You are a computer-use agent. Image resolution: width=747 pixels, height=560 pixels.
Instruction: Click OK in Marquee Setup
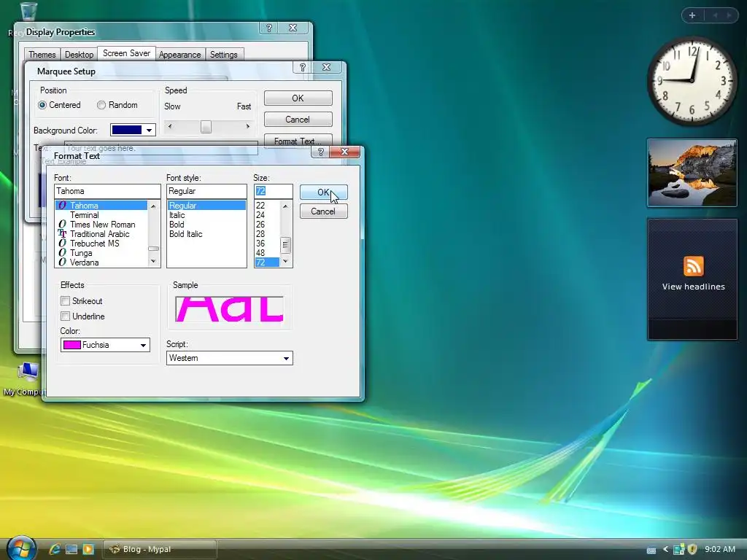[298, 98]
